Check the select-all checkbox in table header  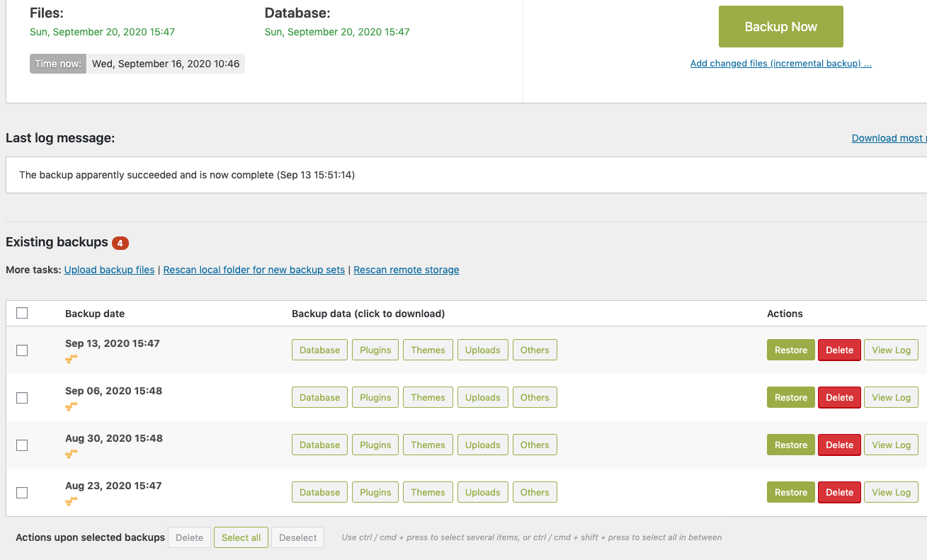[22, 312]
